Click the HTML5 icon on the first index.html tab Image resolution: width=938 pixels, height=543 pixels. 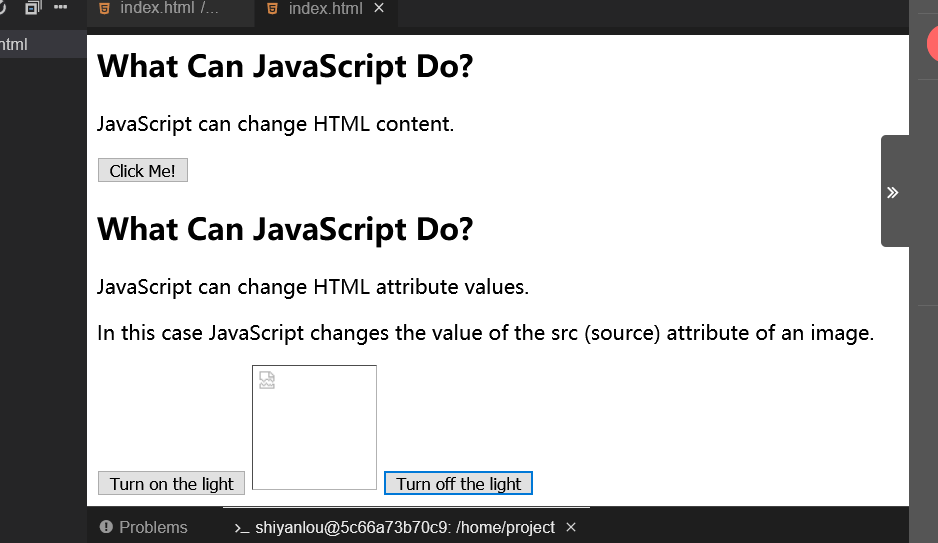click(104, 8)
